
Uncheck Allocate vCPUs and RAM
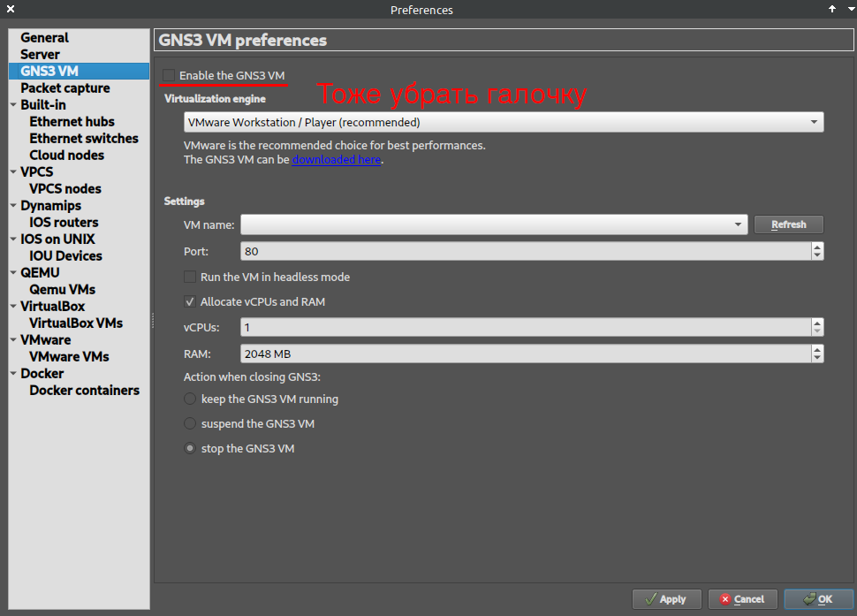190,301
